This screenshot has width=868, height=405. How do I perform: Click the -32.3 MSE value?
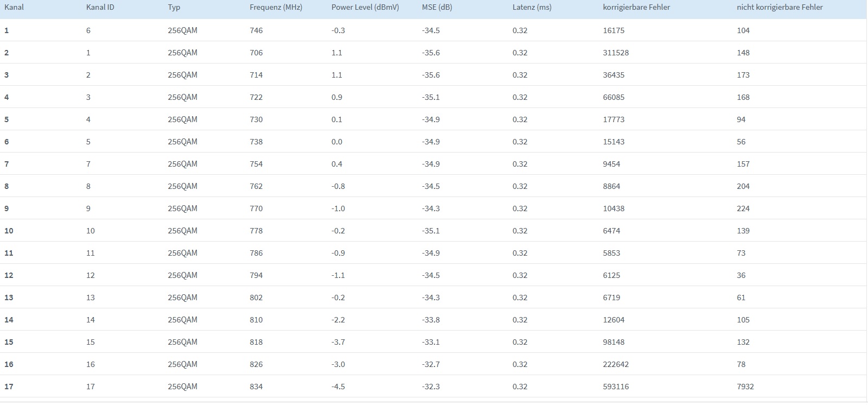(x=431, y=387)
